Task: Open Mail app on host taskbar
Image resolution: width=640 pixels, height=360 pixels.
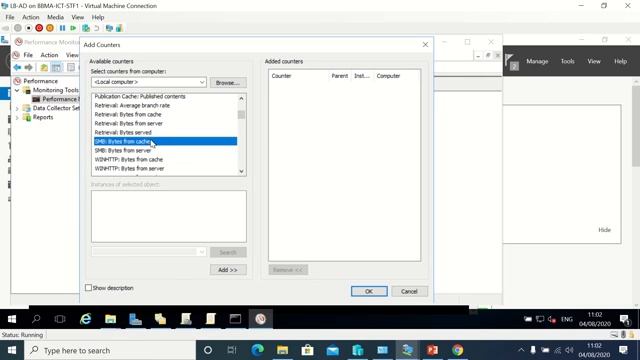Action: 333,350
